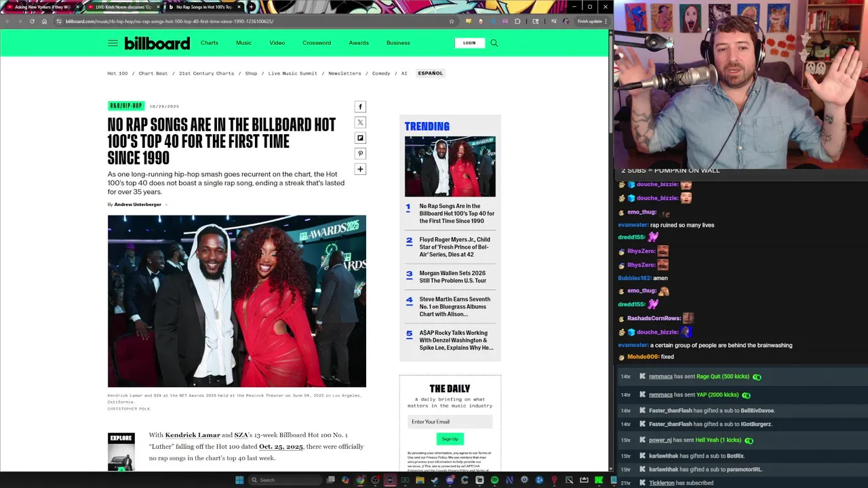Click the Windows taskbar Search box
Screen dimensions: 868x488
[285, 480]
